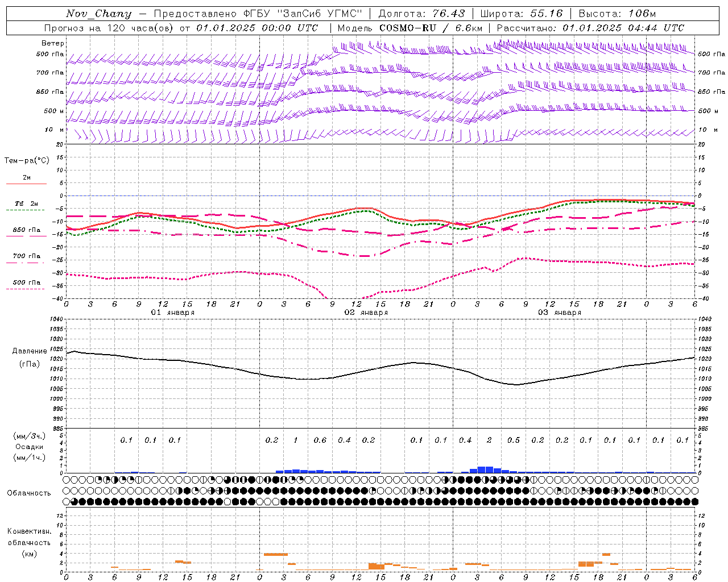
Task: Click the tallest blue precipitation bar
Action: coord(485,469)
